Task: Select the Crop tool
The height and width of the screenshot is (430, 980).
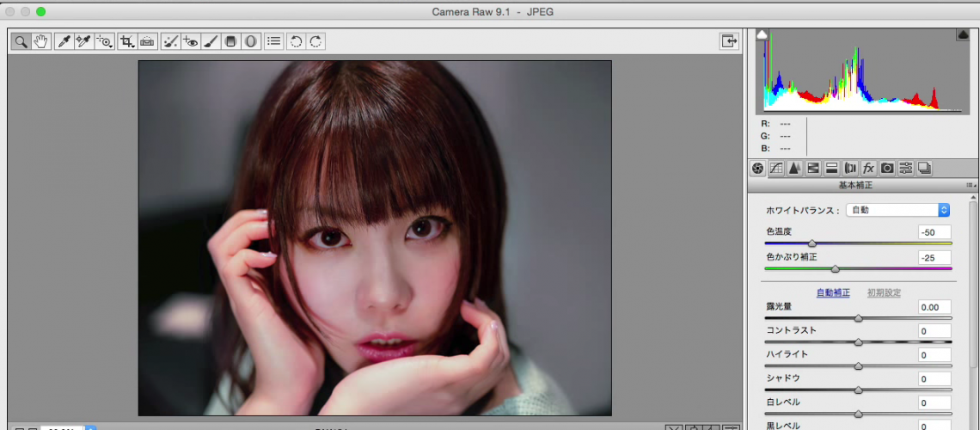Action: click(127, 41)
